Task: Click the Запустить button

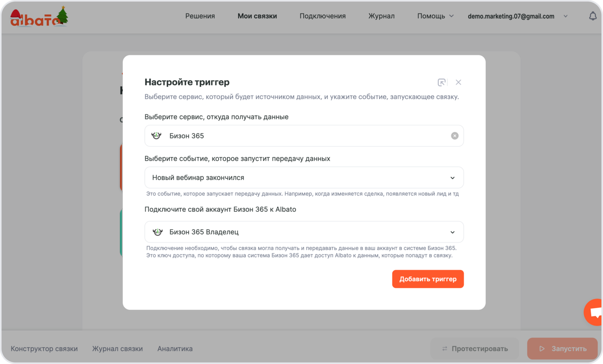Action: click(562, 349)
